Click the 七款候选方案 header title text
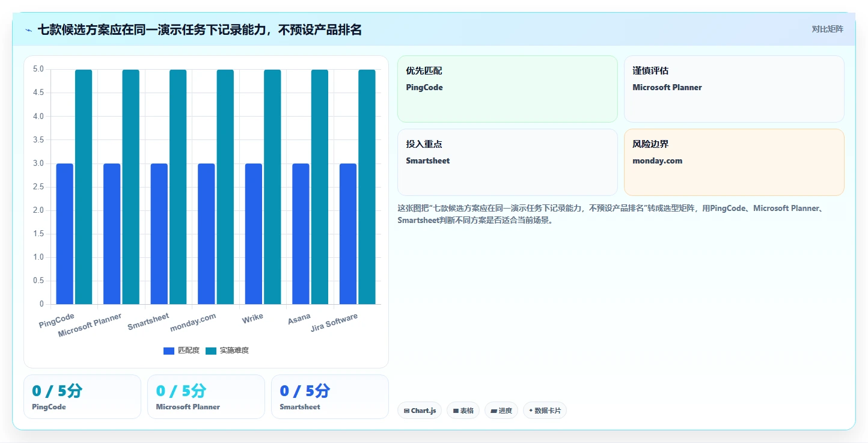This screenshot has height=443, width=868. (x=200, y=29)
